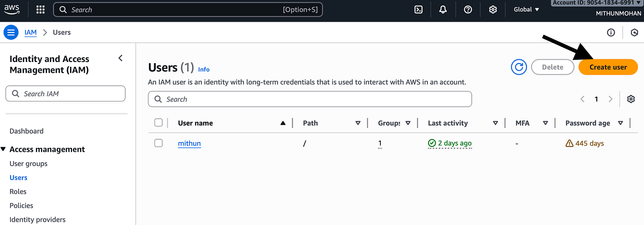Screen dimensions: 644x225
Task: Focus the Search IAM field
Action: [x=66, y=93]
